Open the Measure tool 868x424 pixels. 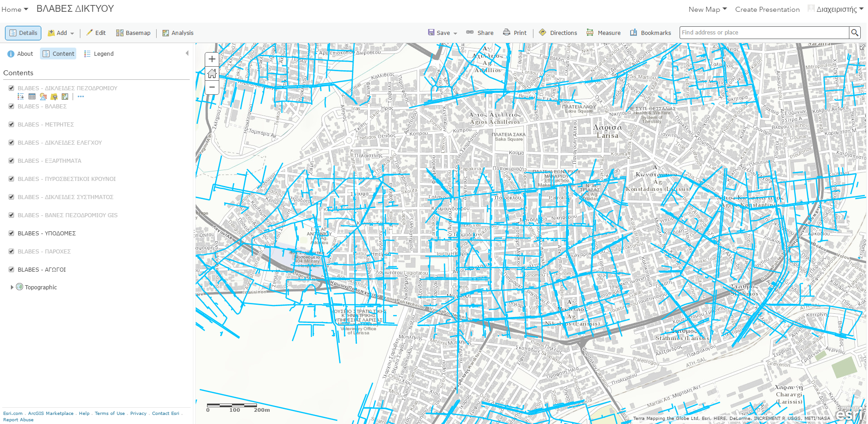coord(603,33)
